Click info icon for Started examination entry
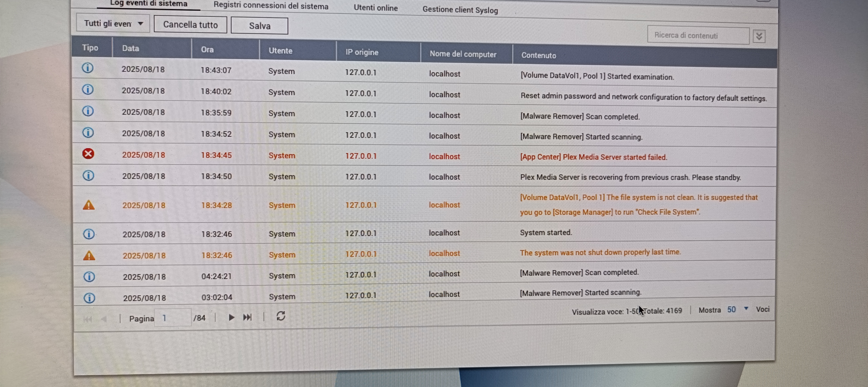The width and height of the screenshot is (868, 387). (88, 68)
